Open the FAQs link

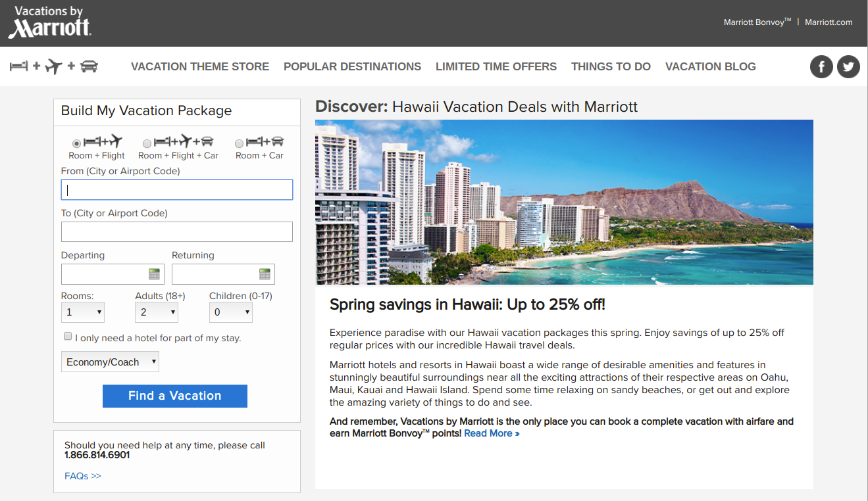(83, 476)
